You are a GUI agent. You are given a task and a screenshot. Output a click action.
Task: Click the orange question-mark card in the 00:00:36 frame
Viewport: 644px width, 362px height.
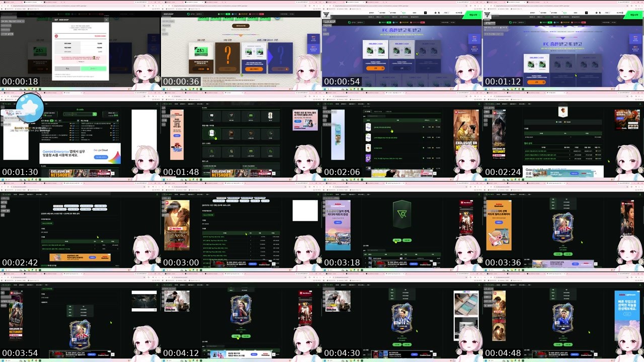227,57
